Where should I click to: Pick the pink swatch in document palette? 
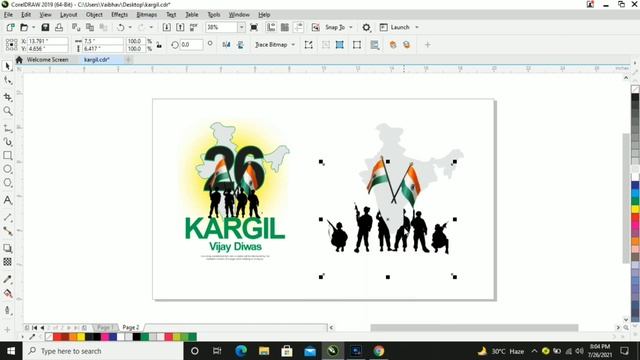pyautogui.click(x=104, y=337)
